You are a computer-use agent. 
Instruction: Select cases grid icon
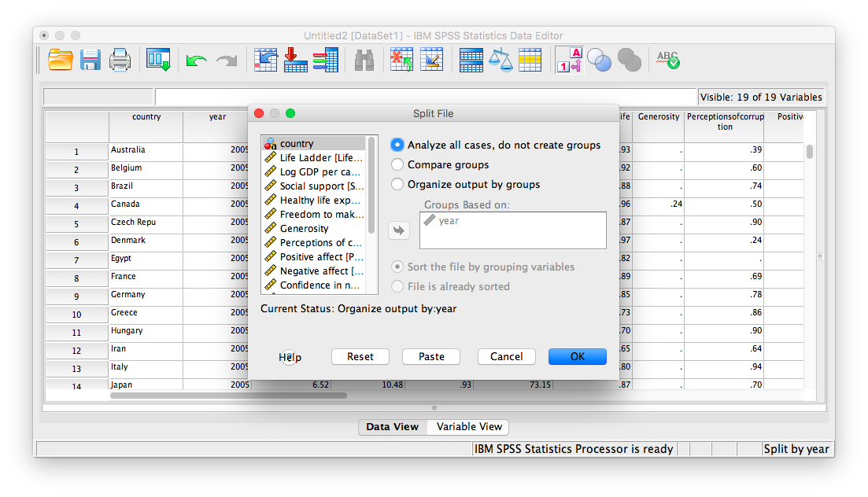[530, 61]
